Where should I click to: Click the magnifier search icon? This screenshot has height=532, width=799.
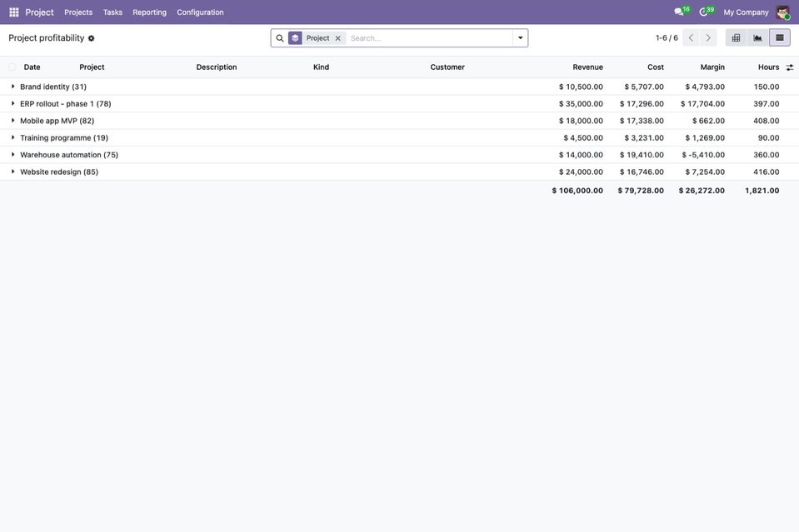(x=280, y=38)
